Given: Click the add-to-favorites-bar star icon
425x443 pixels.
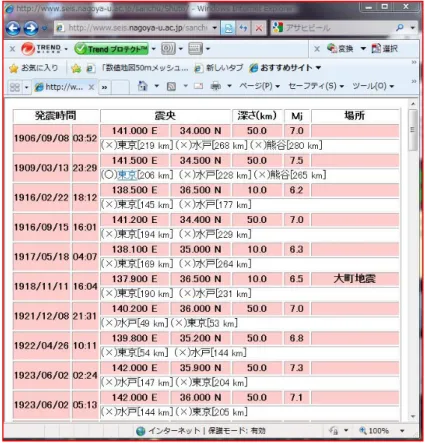Looking at the screenshot, I should click(76, 68).
